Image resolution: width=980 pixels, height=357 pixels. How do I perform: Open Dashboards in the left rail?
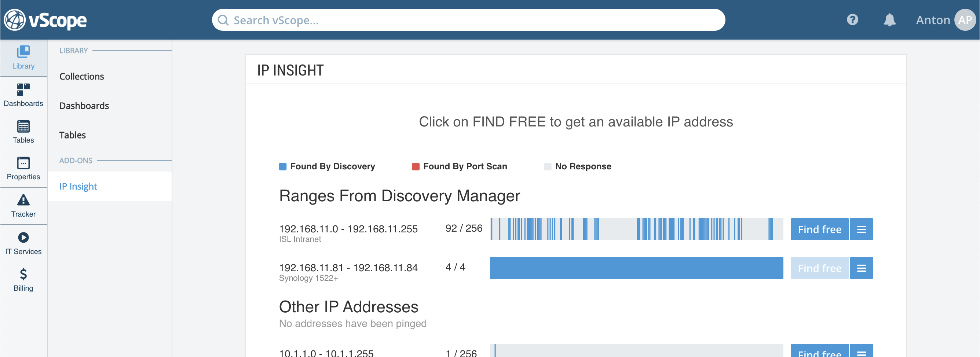(23, 95)
